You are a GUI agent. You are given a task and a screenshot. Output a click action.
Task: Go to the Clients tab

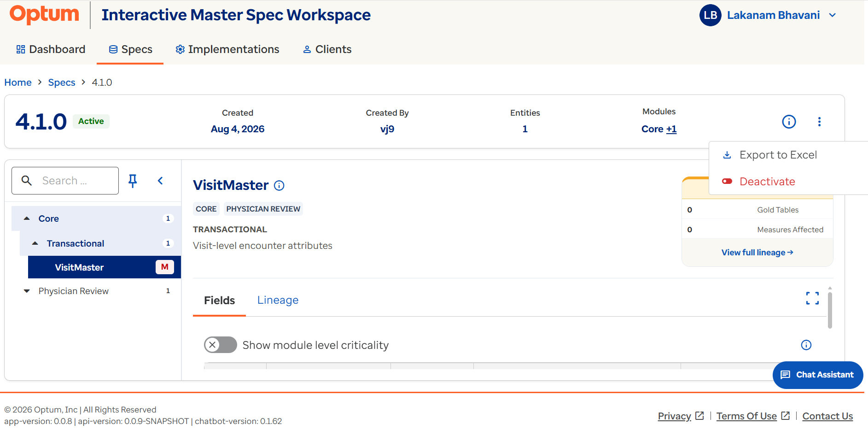point(327,49)
